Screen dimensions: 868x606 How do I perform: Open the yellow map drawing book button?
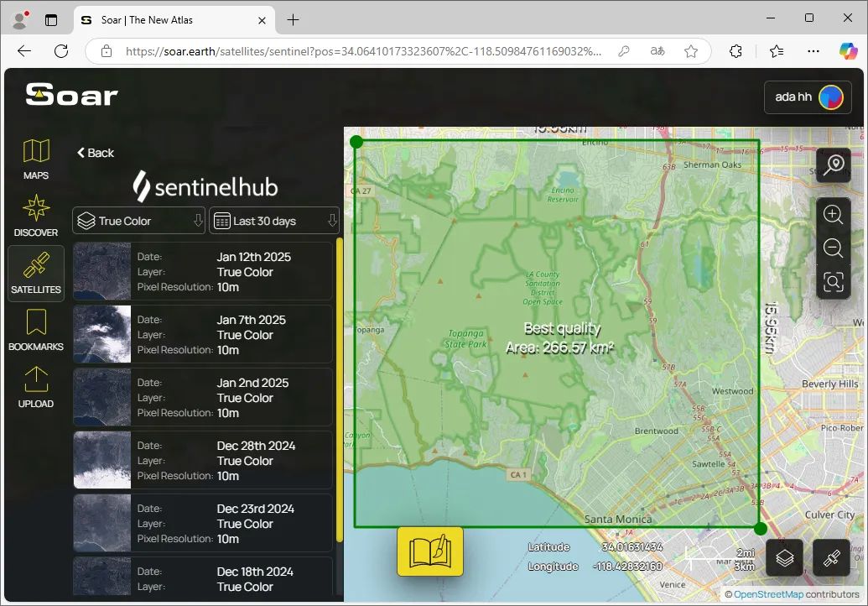[430, 551]
